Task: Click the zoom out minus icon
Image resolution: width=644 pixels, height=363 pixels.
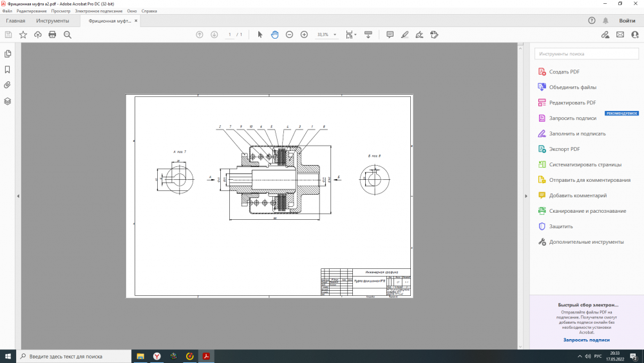Action: tap(289, 34)
